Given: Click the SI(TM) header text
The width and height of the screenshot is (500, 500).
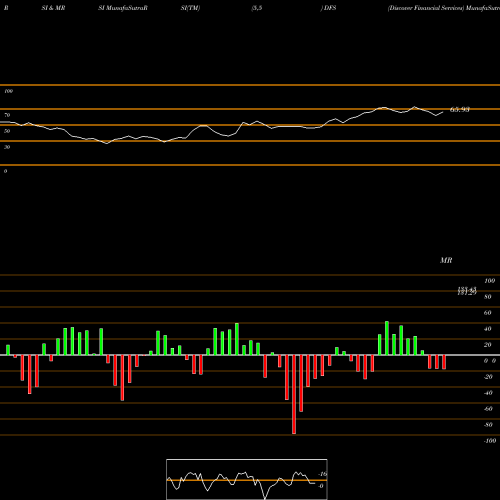Looking at the screenshot, I should pyautogui.click(x=190, y=8).
